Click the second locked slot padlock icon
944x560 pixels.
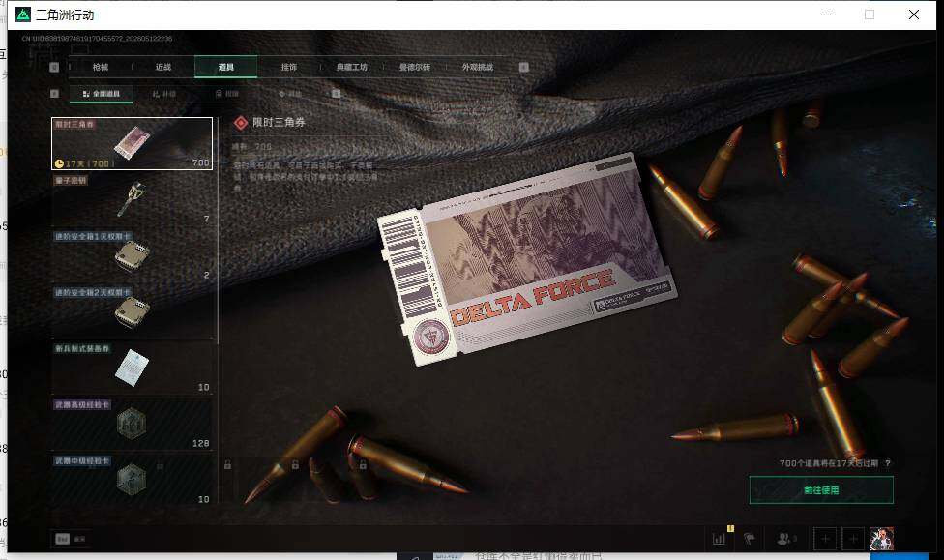coord(295,465)
